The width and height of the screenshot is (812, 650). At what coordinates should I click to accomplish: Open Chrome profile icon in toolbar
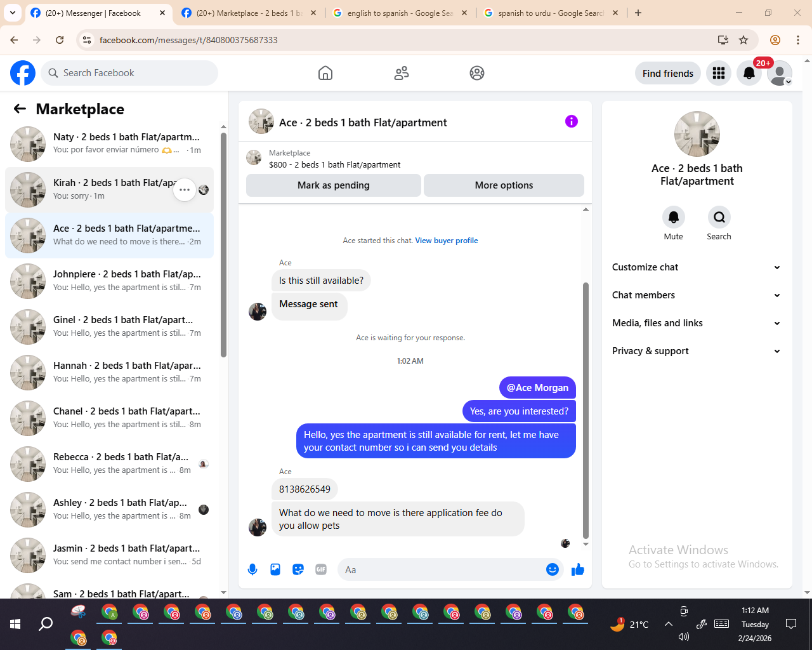pyautogui.click(x=775, y=40)
